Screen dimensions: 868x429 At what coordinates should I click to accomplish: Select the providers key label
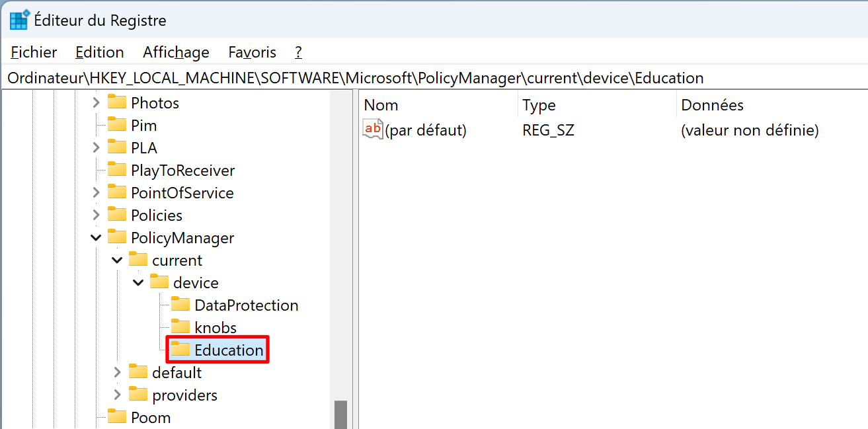[x=184, y=395]
